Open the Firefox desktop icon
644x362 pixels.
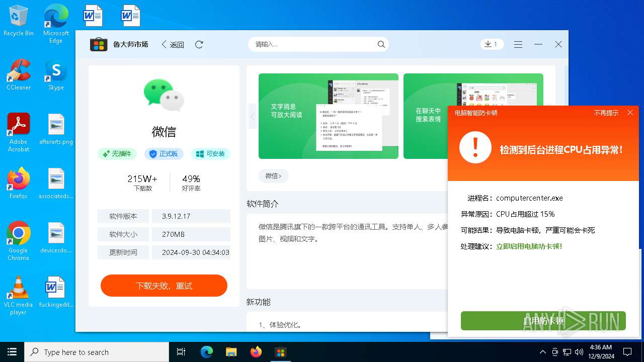[x=19, y=184]
